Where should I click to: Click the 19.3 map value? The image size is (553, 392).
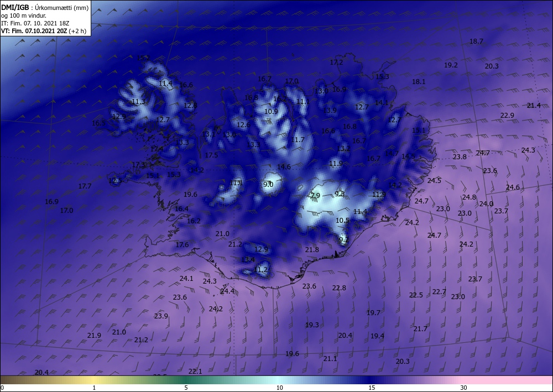[x=312, y=325]
